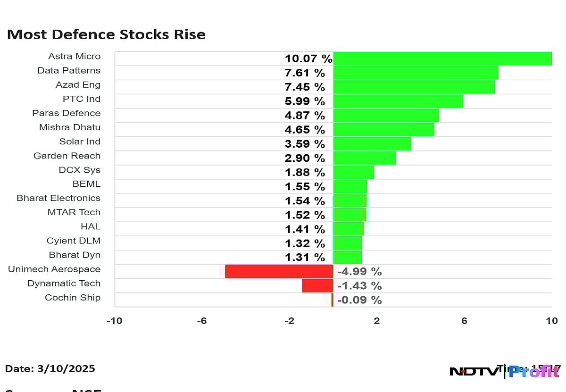Click the Data Patterns stock label

[x=69, y=71]
